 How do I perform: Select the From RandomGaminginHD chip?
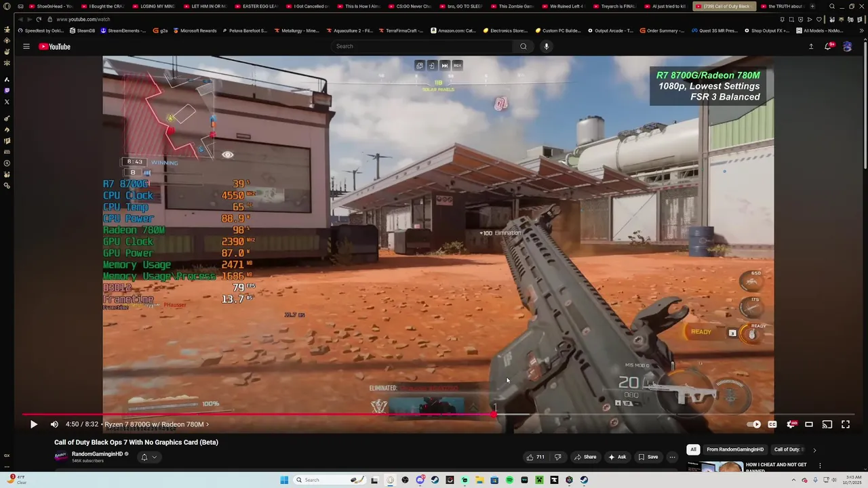[735, 449]
